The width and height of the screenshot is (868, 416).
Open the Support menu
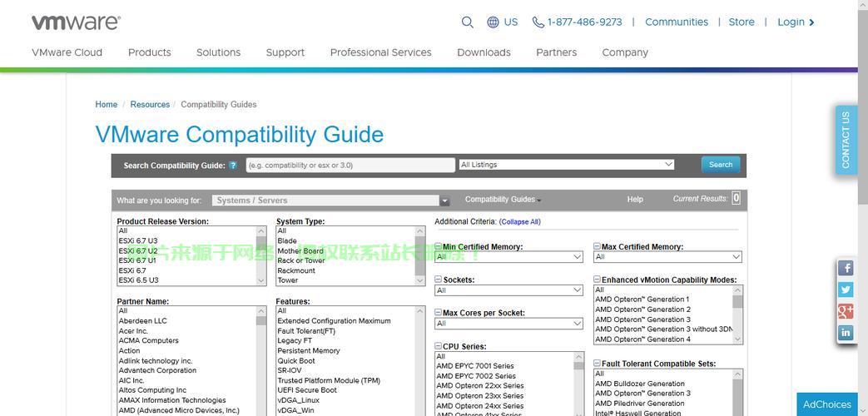285,52
